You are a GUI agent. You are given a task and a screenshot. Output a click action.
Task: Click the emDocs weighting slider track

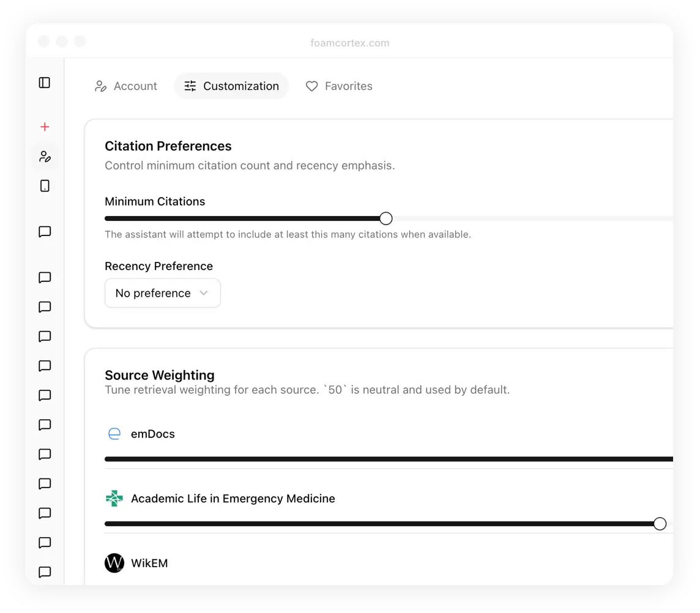367,459
